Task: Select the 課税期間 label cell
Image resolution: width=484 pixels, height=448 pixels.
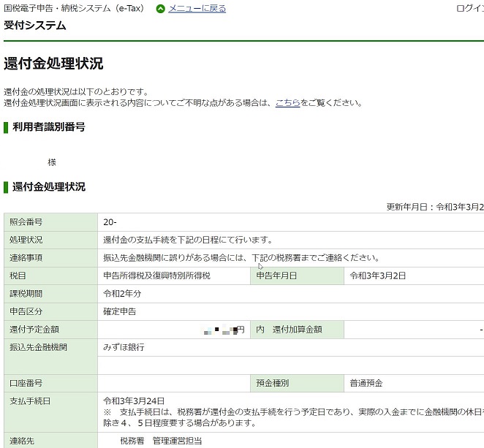Action: click(50, 294)
